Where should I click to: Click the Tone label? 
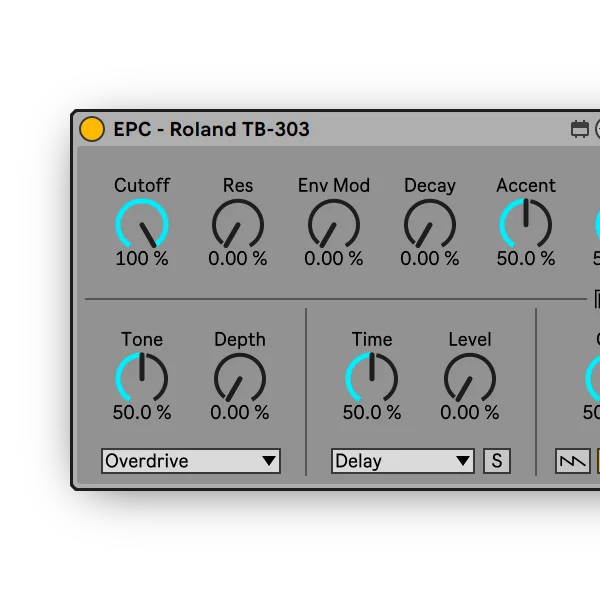click(x=142, y=339)
